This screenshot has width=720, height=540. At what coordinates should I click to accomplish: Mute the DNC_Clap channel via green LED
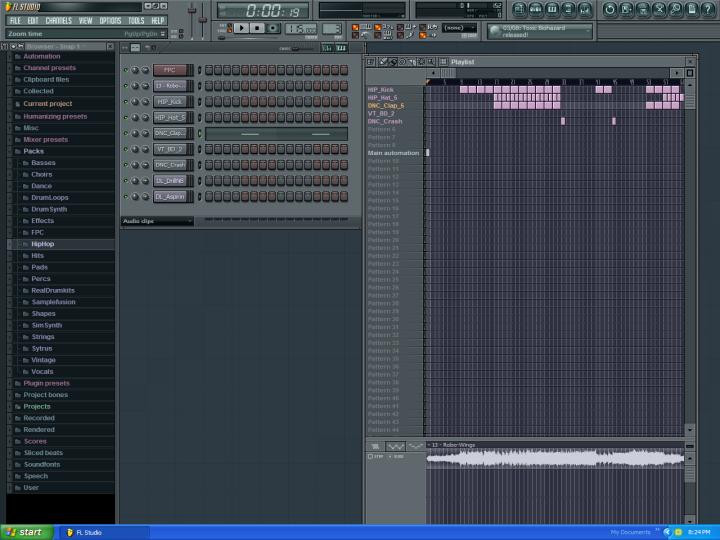coord(126,133)
